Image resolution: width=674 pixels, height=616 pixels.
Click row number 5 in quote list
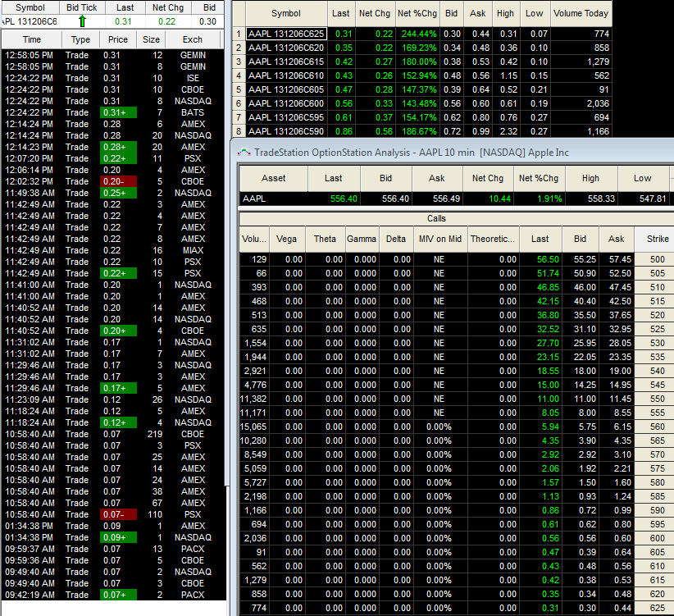239,89
